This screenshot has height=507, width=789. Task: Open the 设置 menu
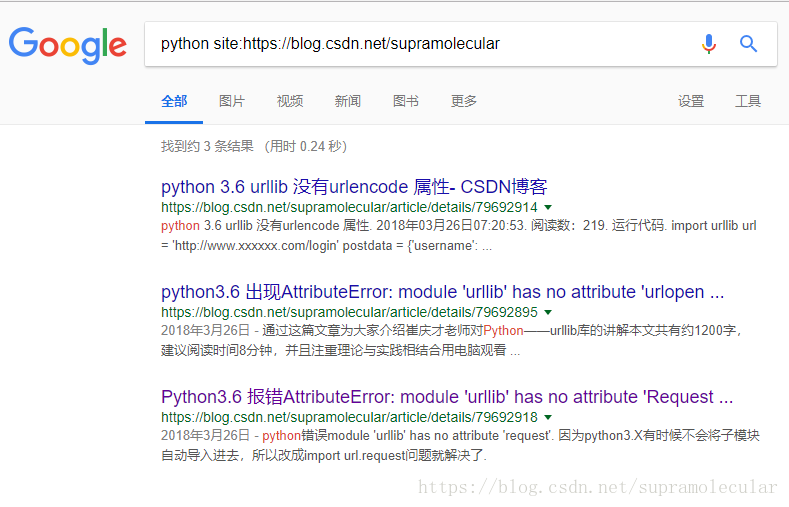coord(691,101)
